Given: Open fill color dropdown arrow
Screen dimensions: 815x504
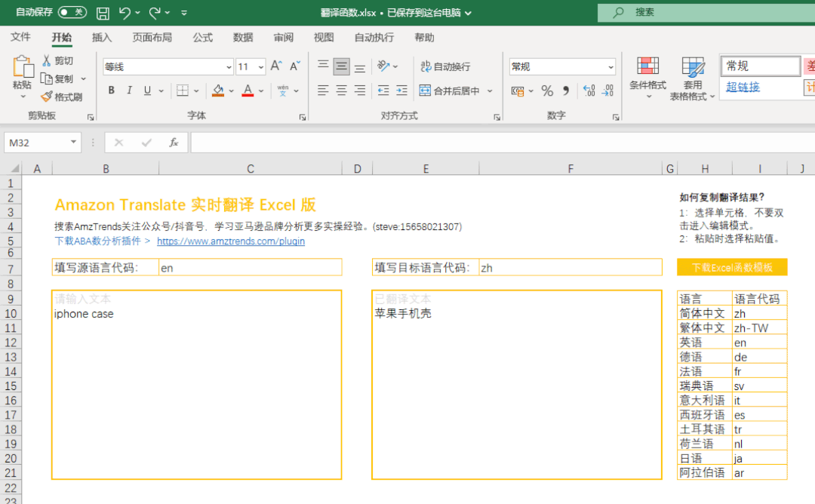Looking at the screenshot, I should [232, 91].
